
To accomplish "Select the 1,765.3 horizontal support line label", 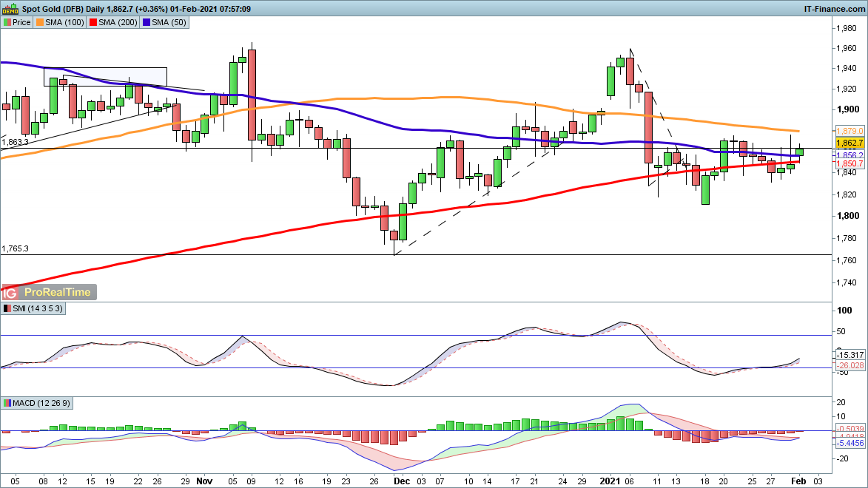I will coord(15,249).
